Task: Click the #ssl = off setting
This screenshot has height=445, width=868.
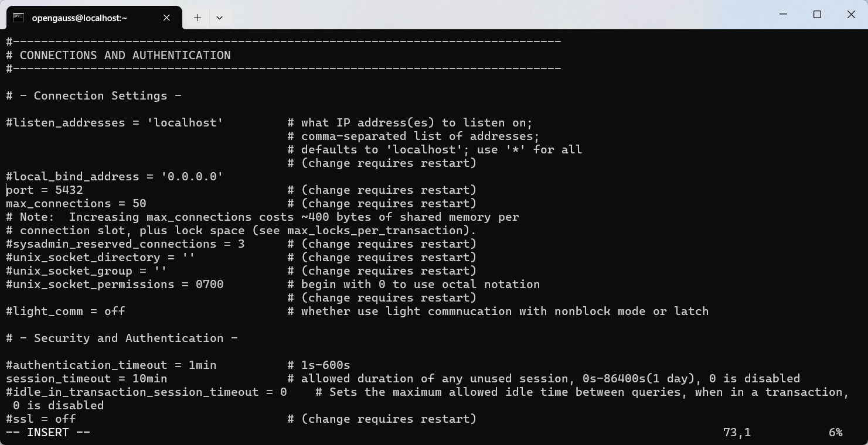Action: [x=41, y=419]
